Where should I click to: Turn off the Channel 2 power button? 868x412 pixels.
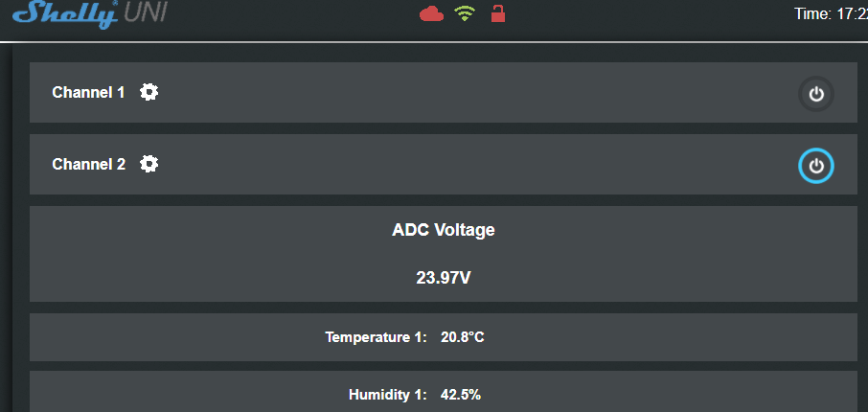pyautogui.click(x=816, y=166)
